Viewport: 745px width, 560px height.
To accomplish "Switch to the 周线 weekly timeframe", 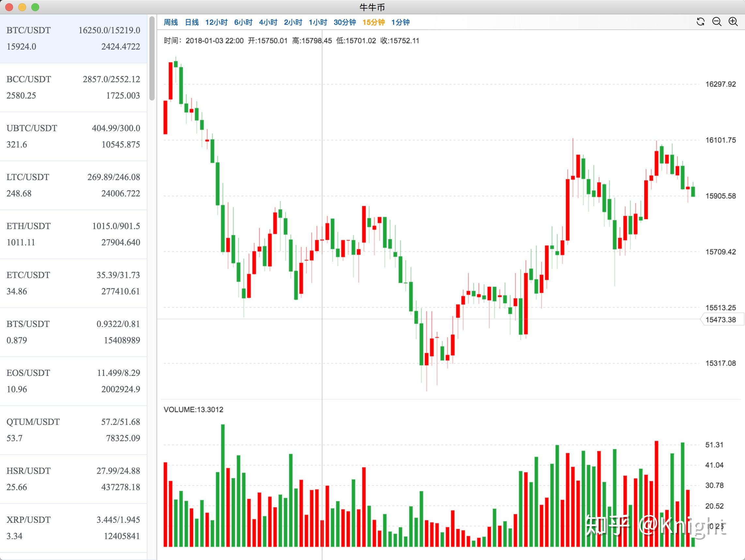I will tap(171, 22).
